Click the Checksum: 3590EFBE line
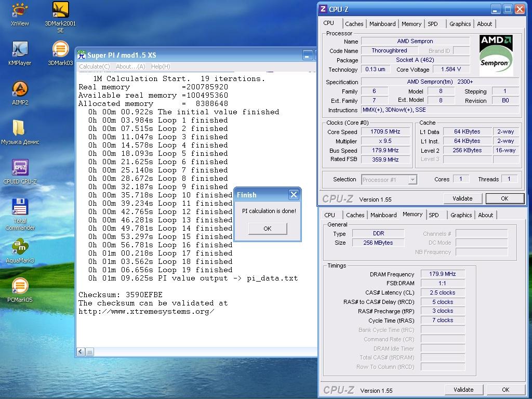This screenshot has height=399, width=532. point(121,295)
